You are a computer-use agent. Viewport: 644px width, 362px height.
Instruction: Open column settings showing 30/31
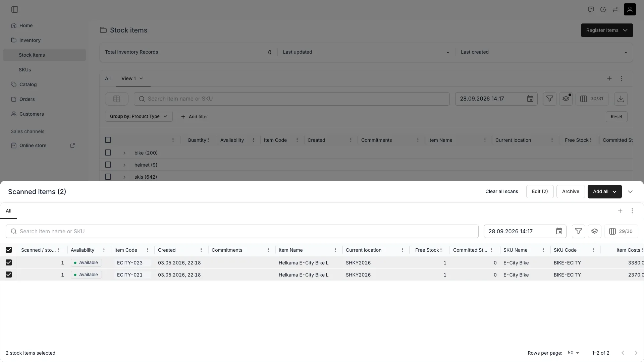[x=592, y=99]
